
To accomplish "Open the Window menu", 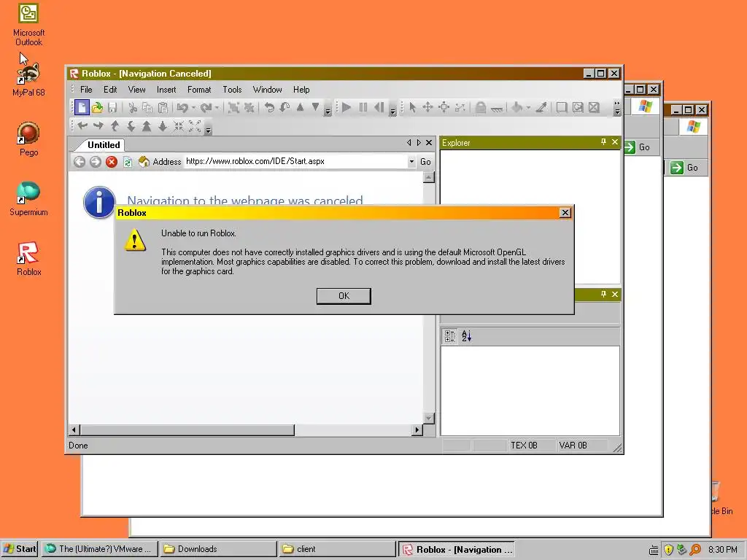I will pyautogui.click(x=267, y=90).
